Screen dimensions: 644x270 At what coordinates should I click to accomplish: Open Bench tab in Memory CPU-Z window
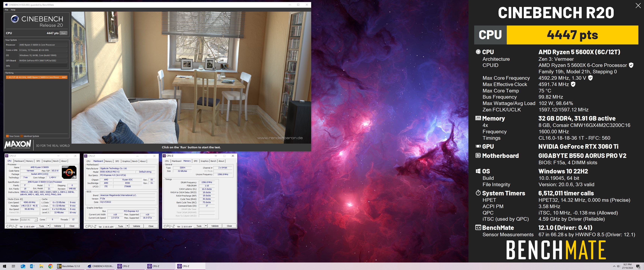pos(213,161)
